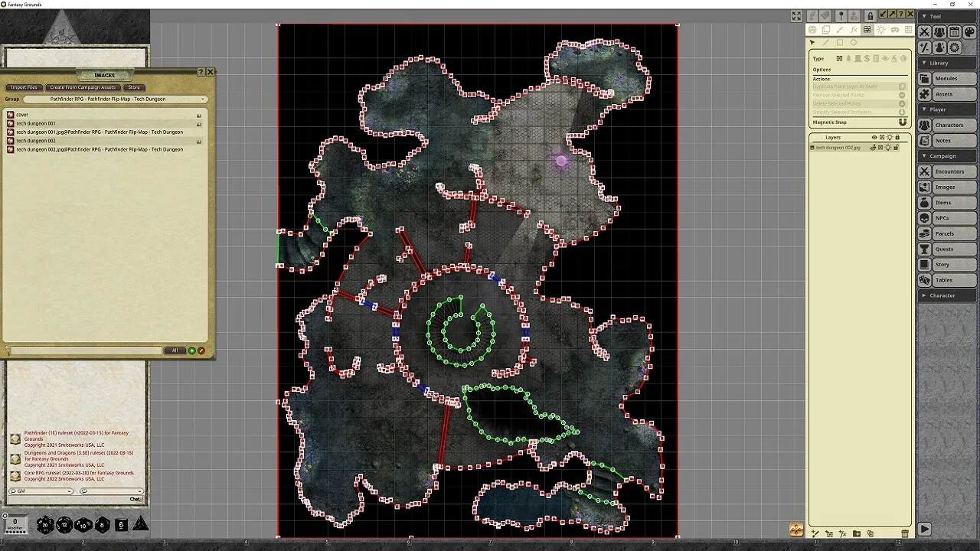This screenshot has width=980, height=551.
Task: Open Parcels in Campaign section
Action: click(954, 233)
